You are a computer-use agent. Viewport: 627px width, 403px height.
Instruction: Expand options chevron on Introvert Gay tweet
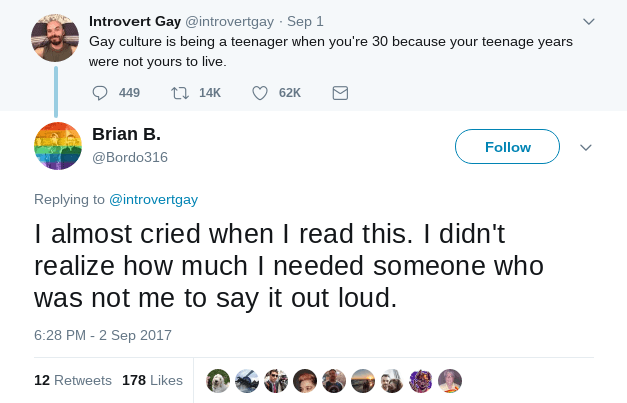pos(589,21)
